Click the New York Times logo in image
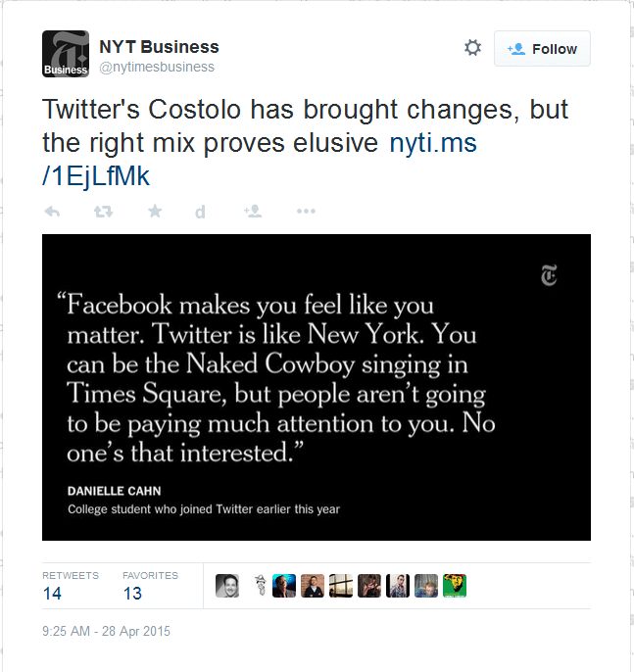Screen dimensions: 634x672 coord(549,276)
